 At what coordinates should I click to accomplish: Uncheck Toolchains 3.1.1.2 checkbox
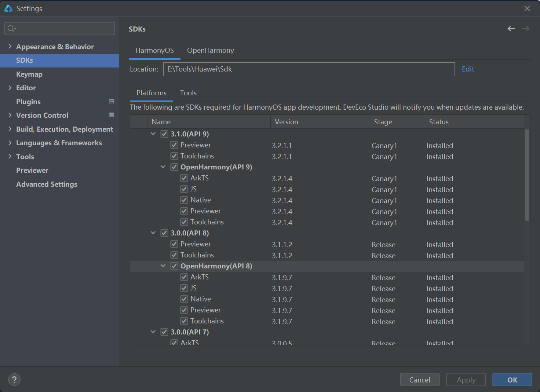[174, 255]
